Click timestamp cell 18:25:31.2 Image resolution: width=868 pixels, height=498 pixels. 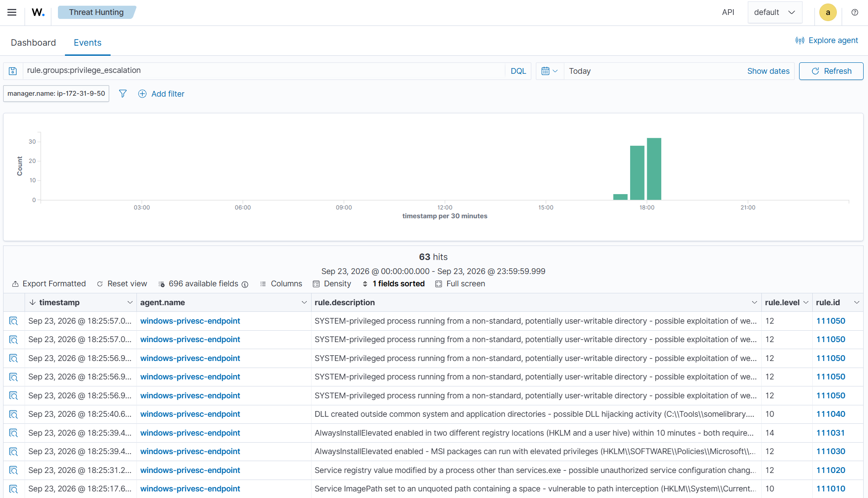click(x=80, y=470)
